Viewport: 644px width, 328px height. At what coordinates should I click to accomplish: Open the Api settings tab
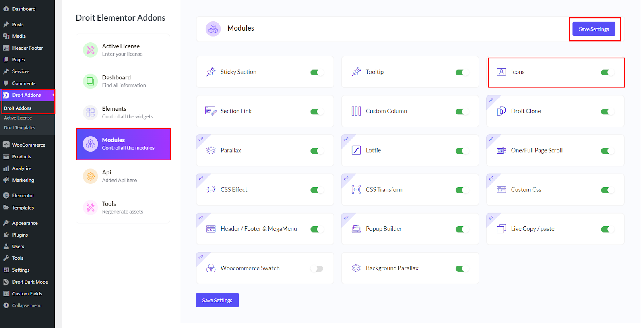point(123,176)
